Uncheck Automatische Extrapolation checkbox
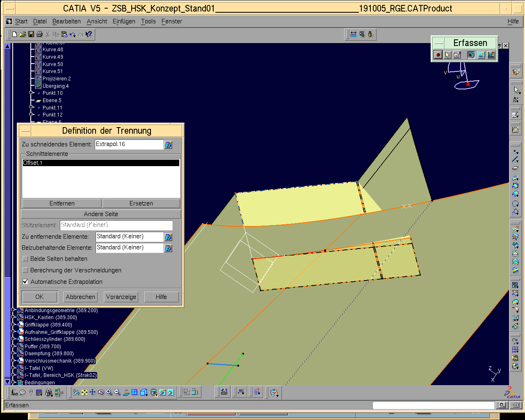Viewport: 525px width, 420px height. (x=25, y=282)
